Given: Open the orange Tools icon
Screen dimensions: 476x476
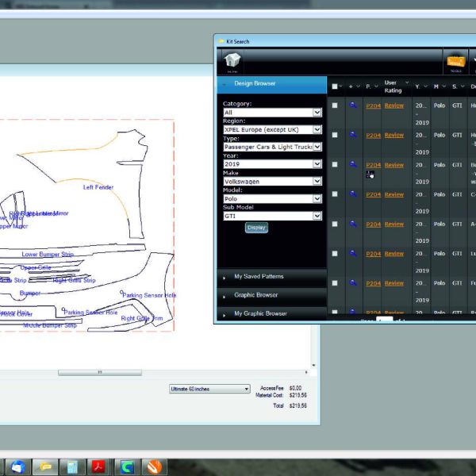Looking at the screenshot, I should 455,62.
